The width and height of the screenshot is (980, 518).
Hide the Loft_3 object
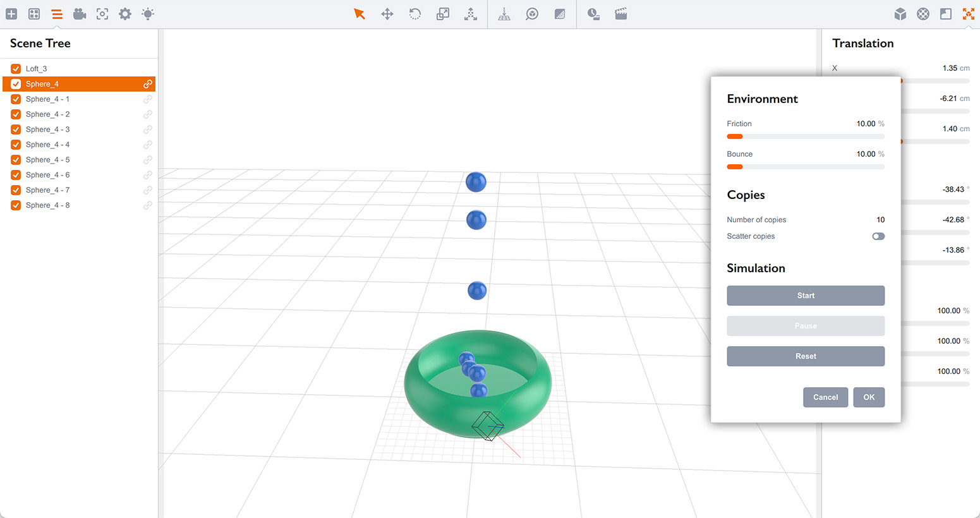click(x=15, y=68)
